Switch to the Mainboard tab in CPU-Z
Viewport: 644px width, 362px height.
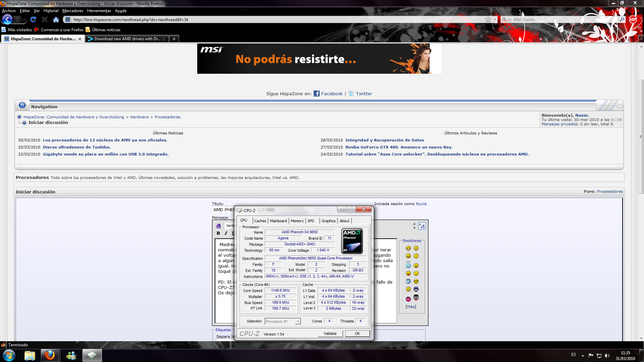click(x=278, y=221)
